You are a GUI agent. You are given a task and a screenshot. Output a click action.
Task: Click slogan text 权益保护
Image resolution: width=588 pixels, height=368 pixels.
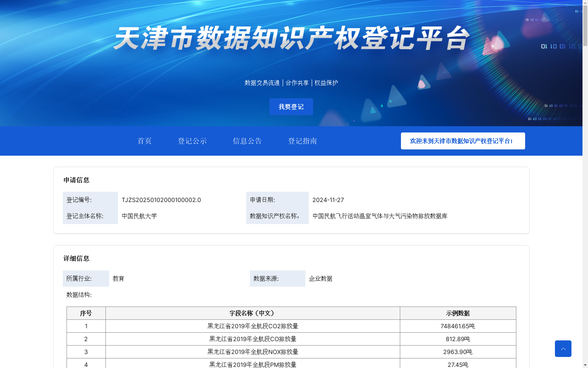coord(326,83)
